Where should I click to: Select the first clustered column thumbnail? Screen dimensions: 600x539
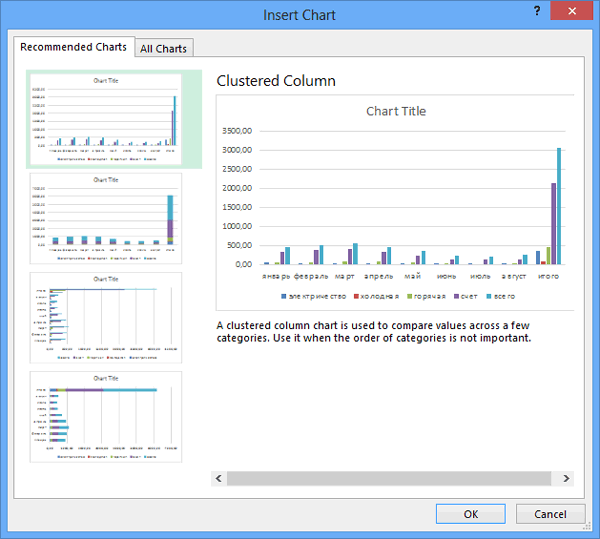pyautogui.click(x=107, y=119)
